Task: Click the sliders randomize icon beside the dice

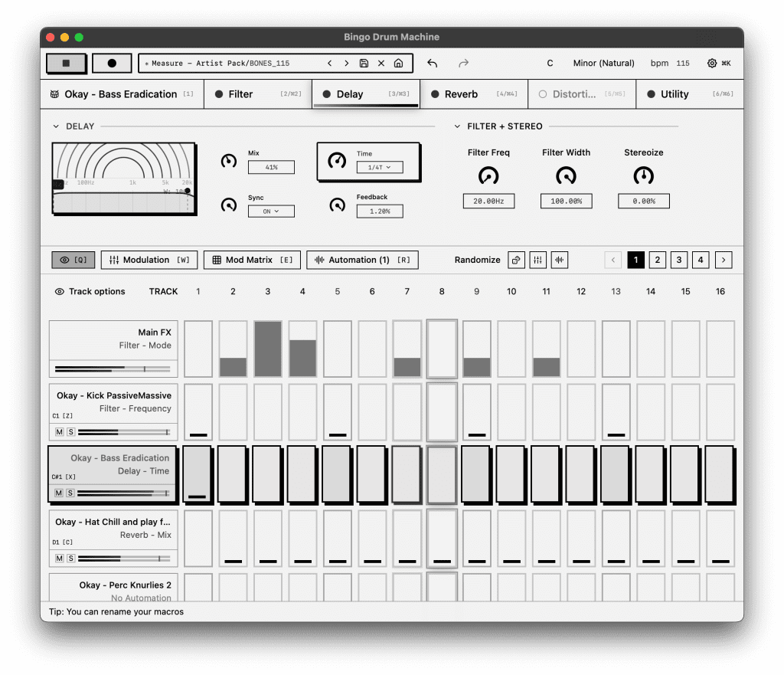Action: [537, 260]
